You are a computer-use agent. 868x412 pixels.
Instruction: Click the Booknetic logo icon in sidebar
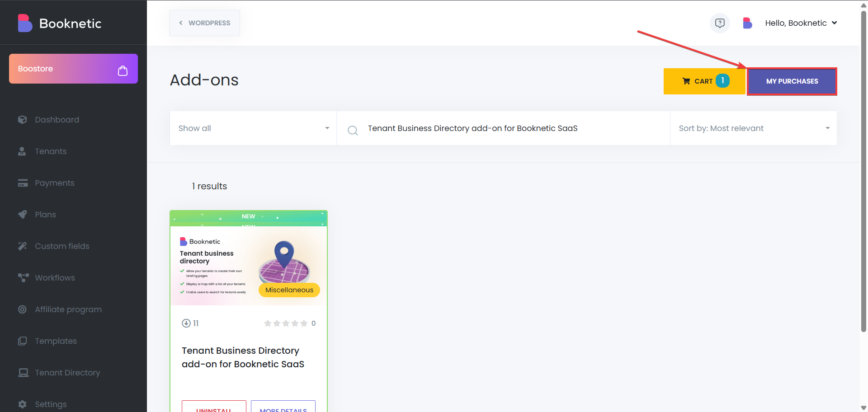click(x=25, y=23)
